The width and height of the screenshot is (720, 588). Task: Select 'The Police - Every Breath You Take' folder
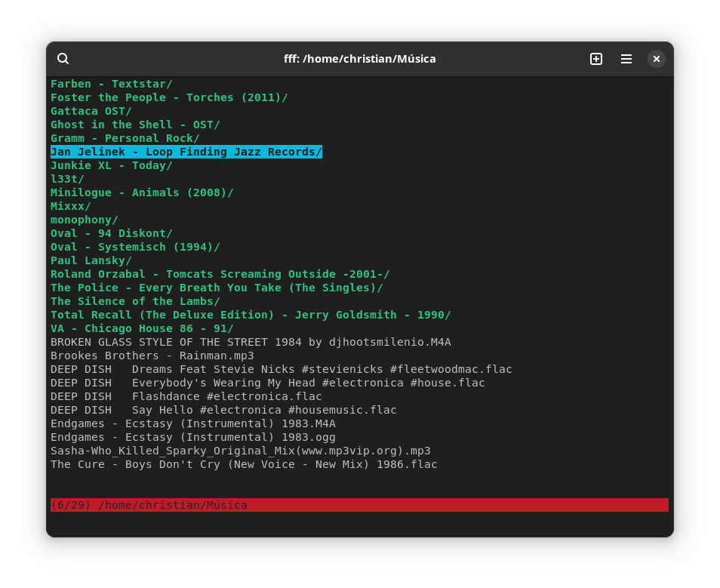point(217,288)
